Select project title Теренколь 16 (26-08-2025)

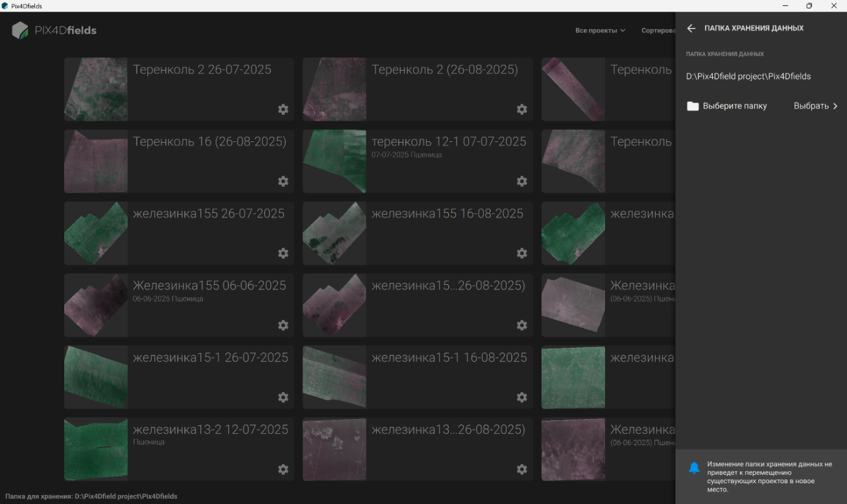click(209, 141)
